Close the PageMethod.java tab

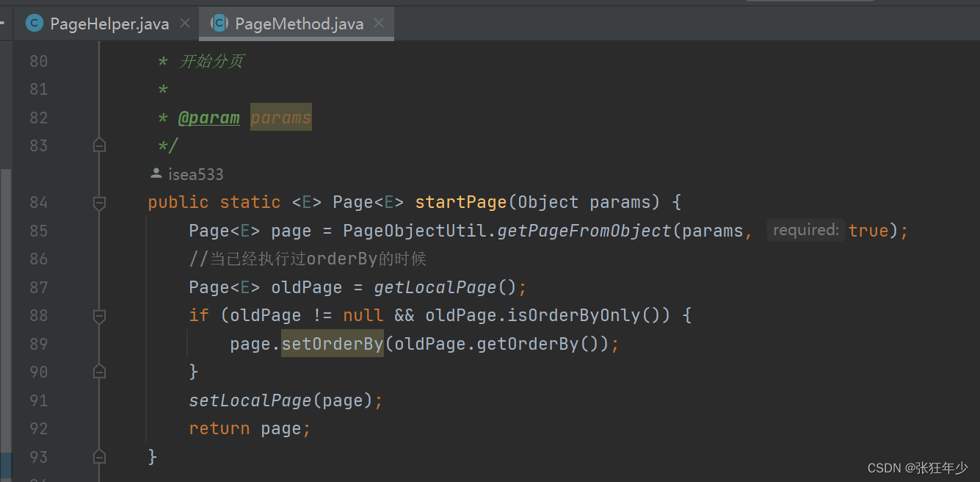click(x=379, y=24)
